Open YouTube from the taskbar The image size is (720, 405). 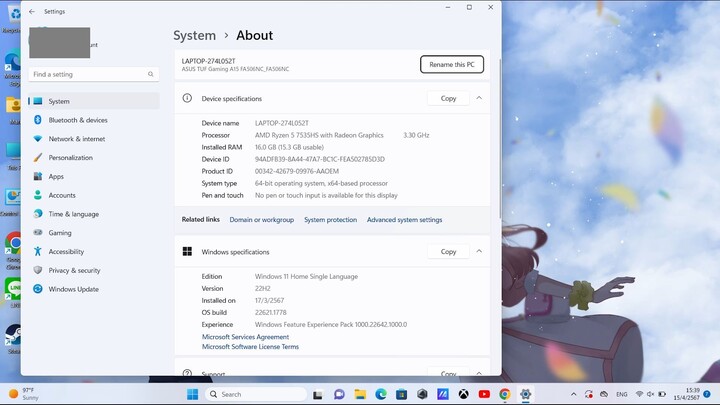484,394
